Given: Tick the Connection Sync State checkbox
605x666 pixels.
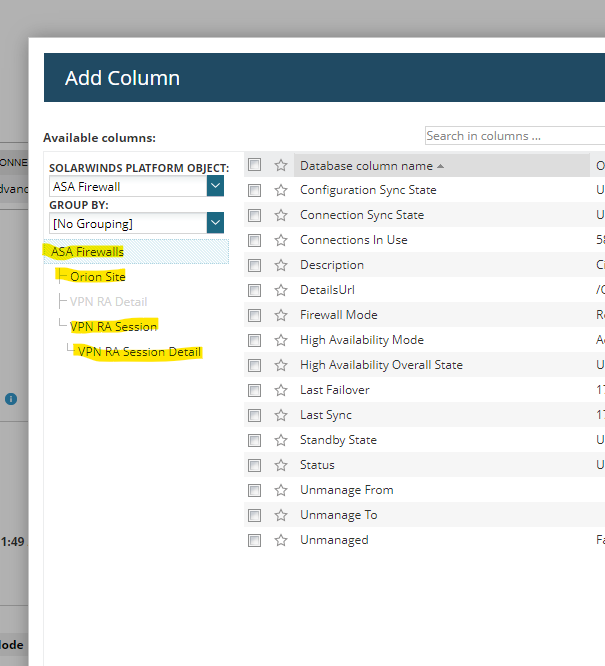Looking at the screenshot, I should [x=254, y=215].
